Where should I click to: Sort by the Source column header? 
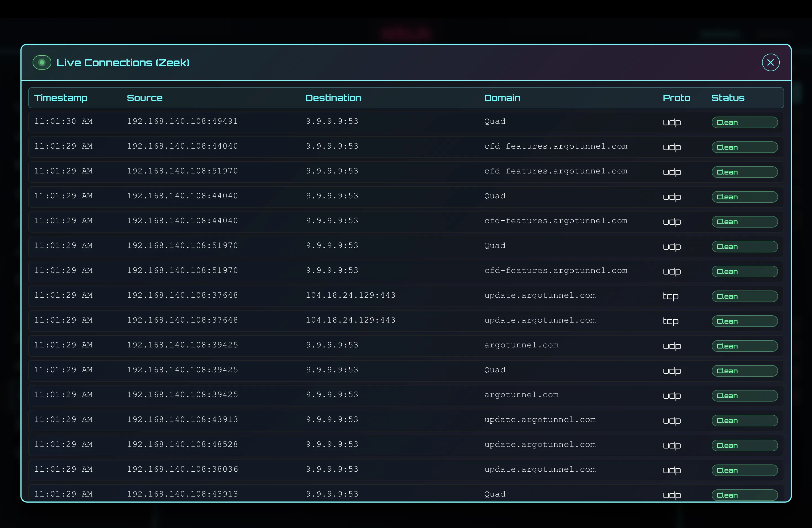click(x=145, y=98)
